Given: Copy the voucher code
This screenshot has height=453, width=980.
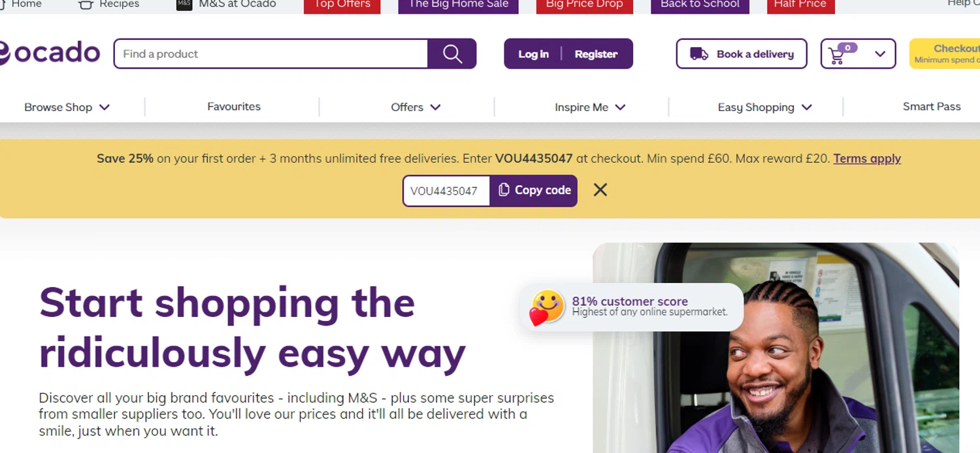Looking at the screenshot, I should 534,190.
